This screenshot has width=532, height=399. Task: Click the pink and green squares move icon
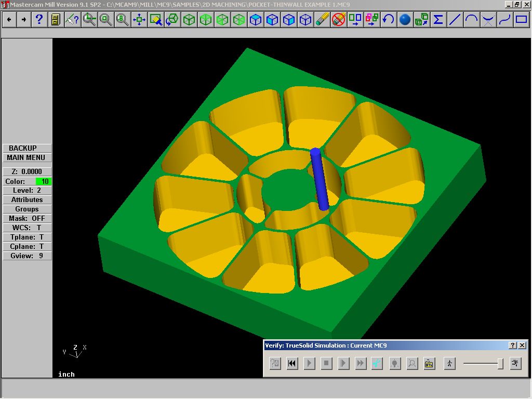coord(372,20)
